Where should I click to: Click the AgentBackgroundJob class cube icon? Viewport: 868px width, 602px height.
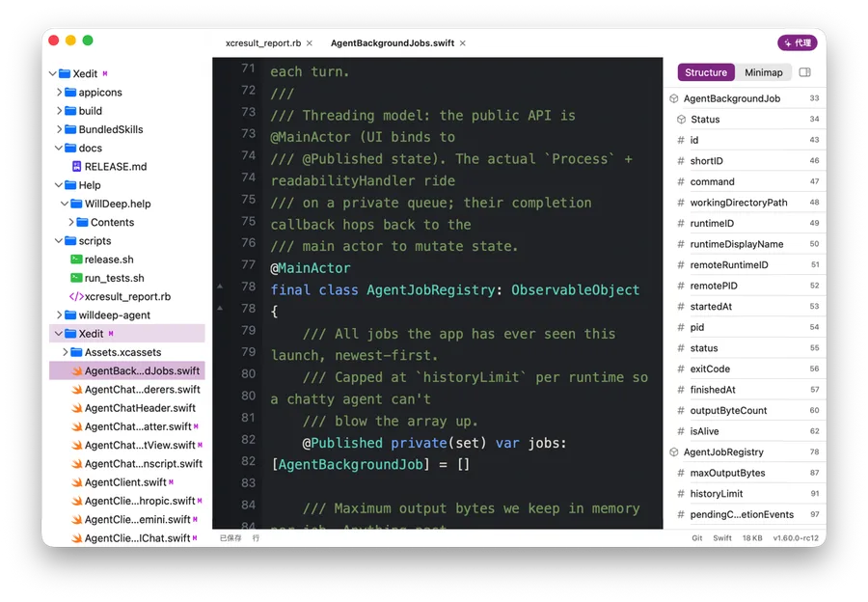[674, 98]
